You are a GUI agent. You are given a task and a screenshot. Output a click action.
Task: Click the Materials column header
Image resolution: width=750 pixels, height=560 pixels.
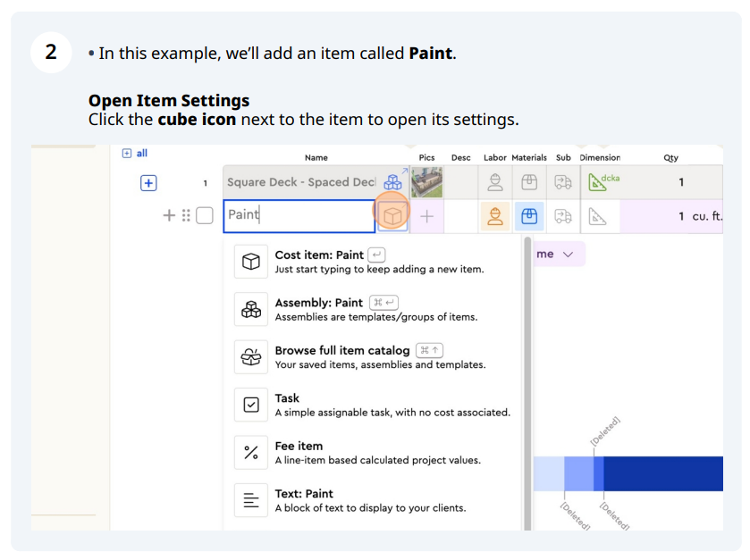(x=529, y=158)
